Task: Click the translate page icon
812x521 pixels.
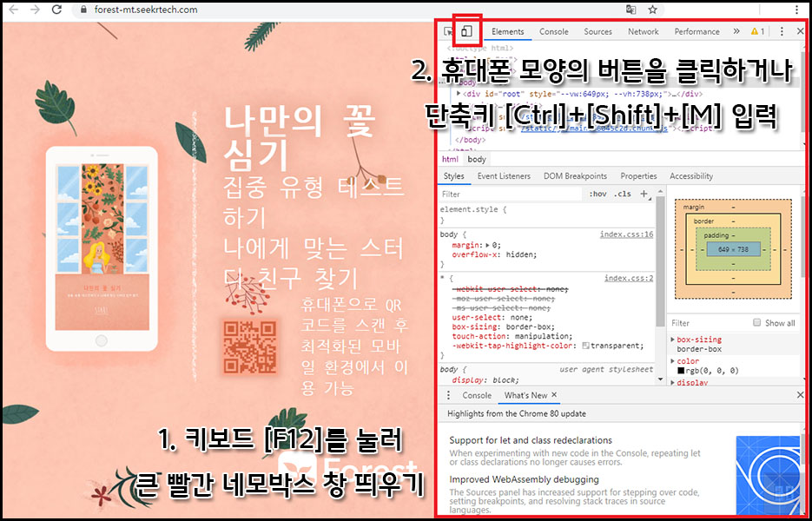Action: tap(630, 10)
